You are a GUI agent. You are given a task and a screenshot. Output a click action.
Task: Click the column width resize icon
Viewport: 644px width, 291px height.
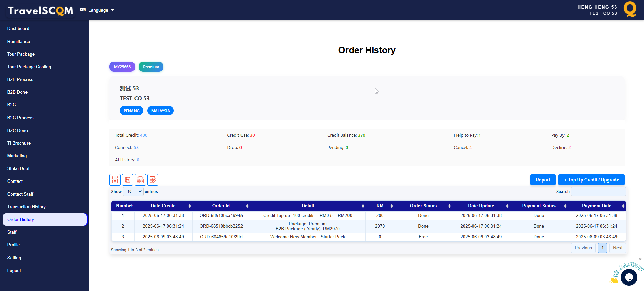(x=128, y=180)
